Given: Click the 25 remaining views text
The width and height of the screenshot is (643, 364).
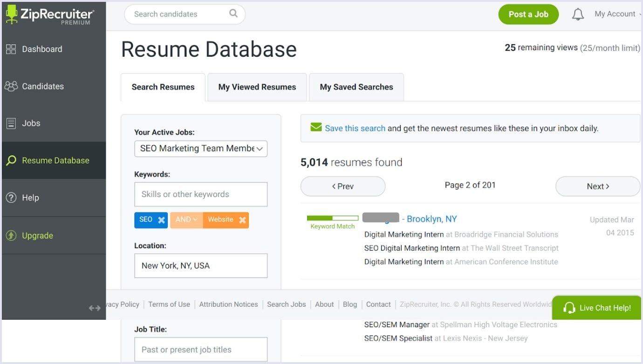Looking at the screenshot, I should point(541,47).
